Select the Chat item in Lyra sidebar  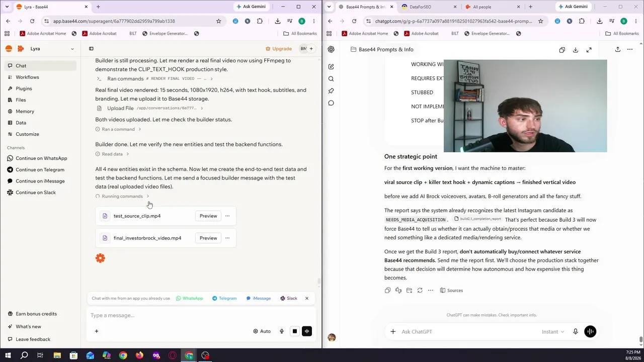click(x=41, y=66)
